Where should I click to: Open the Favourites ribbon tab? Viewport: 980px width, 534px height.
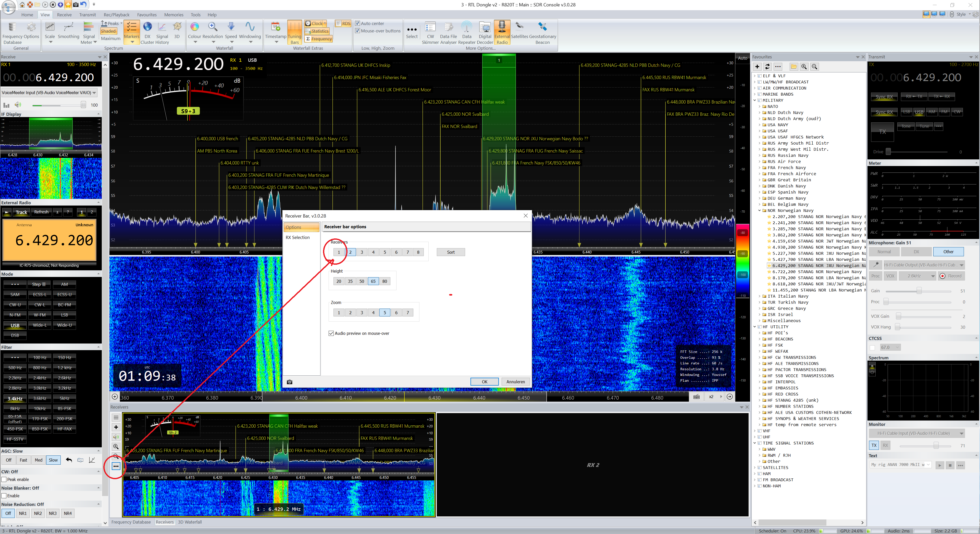[x=146, y=15]
